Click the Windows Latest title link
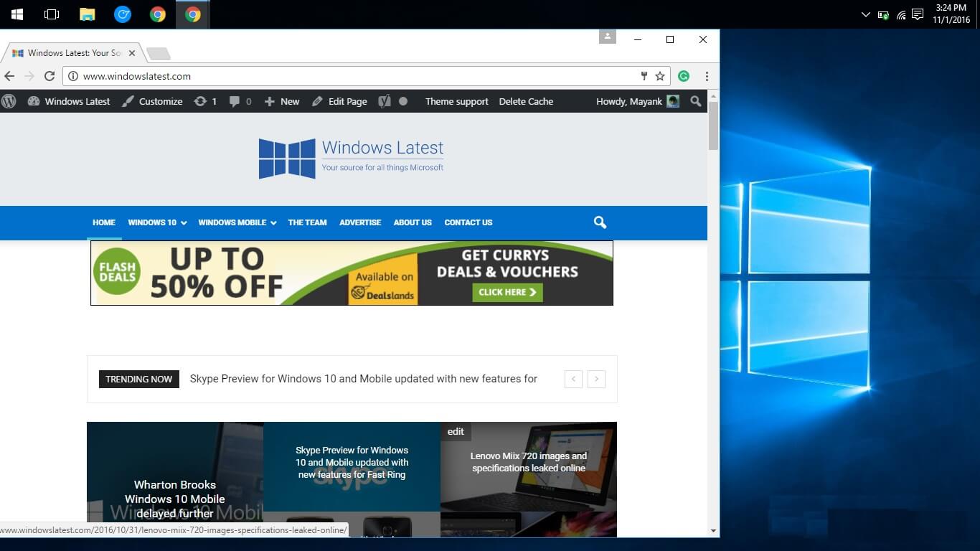980x551 pixels. point(382,148)
